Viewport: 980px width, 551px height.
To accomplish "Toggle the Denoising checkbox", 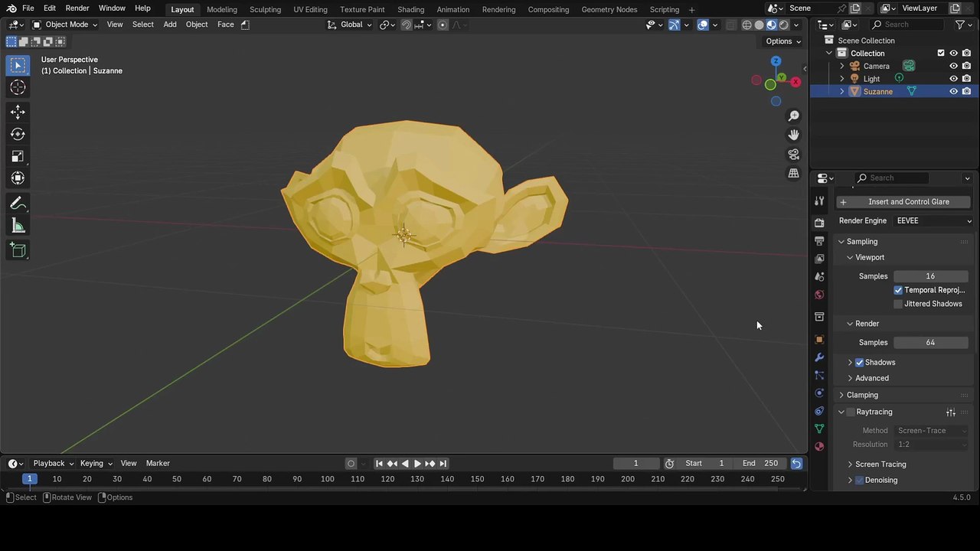I will click(859, 480).
